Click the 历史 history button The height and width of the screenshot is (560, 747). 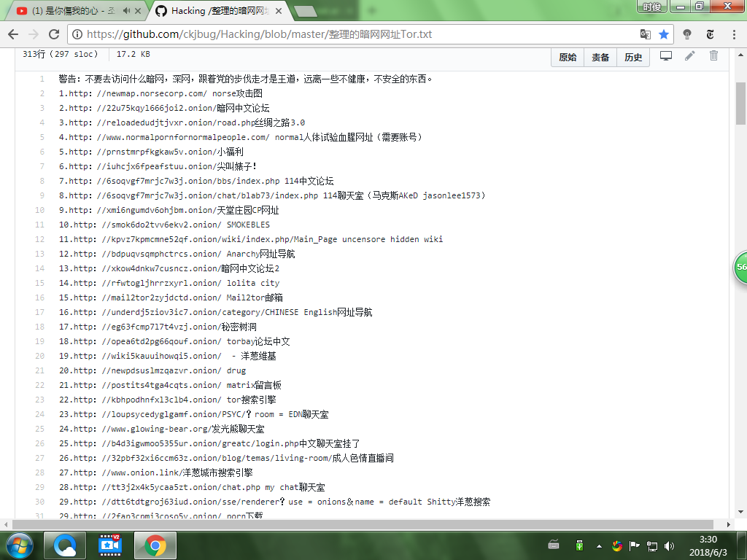[633, 58]
